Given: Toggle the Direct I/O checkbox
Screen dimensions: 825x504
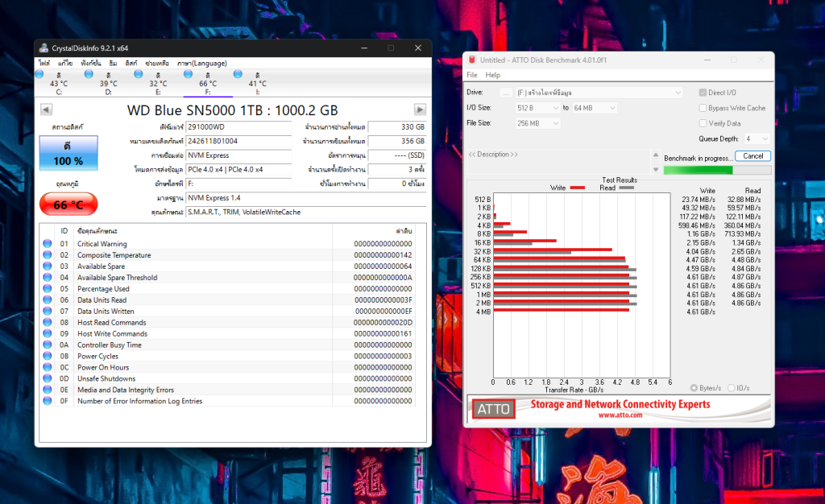Looking at the screenshot, I should [703, 93].
